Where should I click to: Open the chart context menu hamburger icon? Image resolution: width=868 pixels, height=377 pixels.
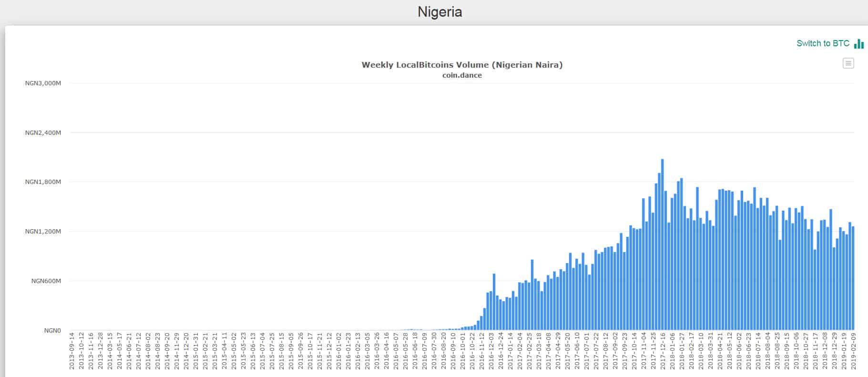[x=848, y=63]
